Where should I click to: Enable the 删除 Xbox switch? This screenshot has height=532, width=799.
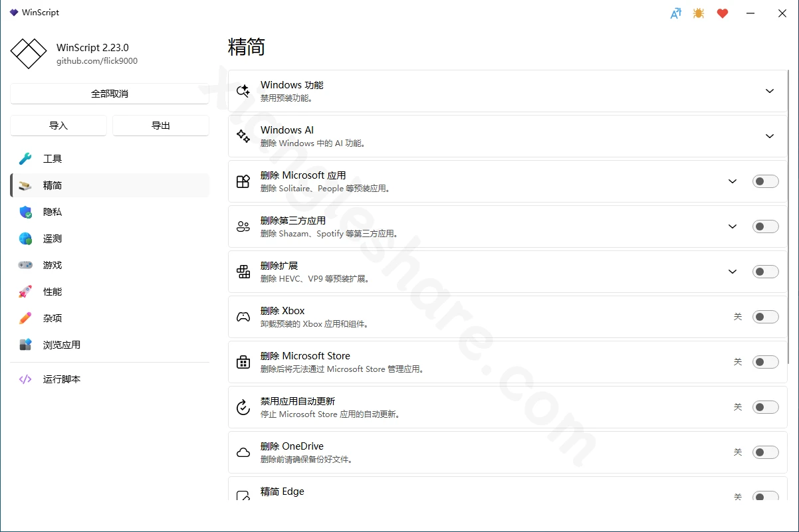(765, 317)
